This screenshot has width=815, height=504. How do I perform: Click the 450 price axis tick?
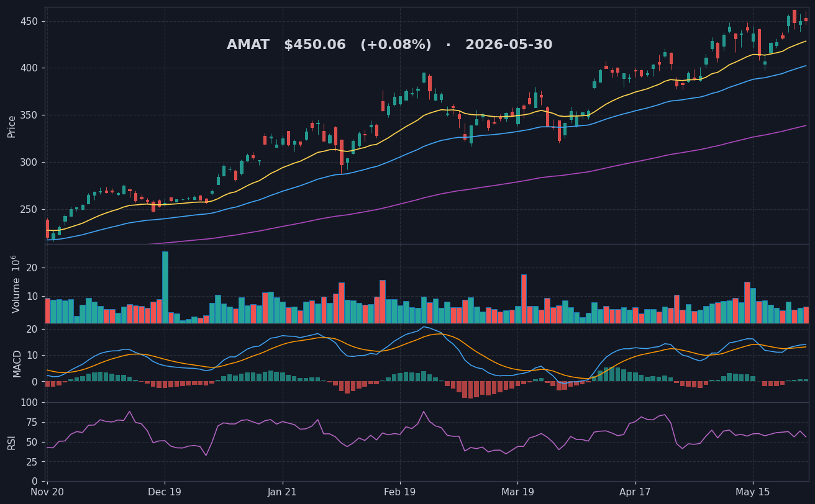(x=30, y=21)
